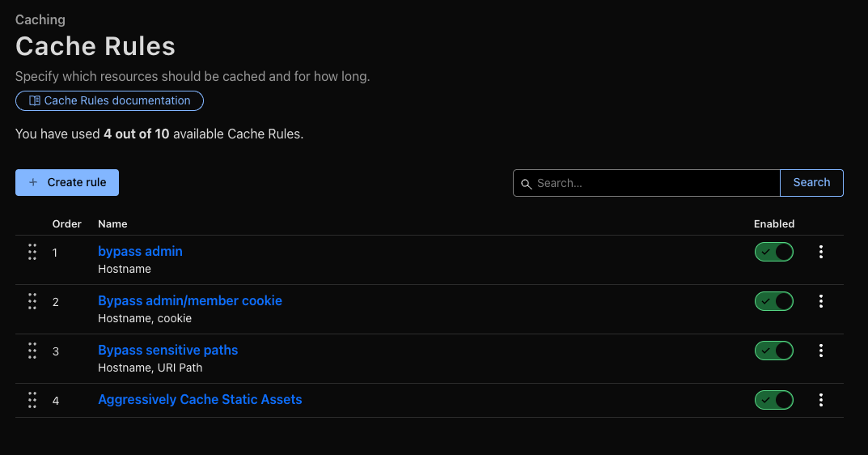Turn off Bypass sensitive paths toggle
Screen dimensions: 868x455
pyautogui.click(x=774, y=351)
